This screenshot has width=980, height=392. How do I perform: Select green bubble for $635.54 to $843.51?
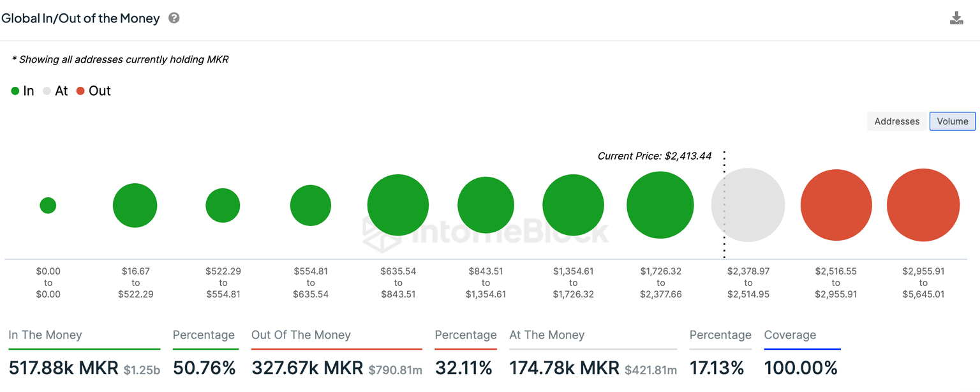pyautogui.click(x=398, y=205)
